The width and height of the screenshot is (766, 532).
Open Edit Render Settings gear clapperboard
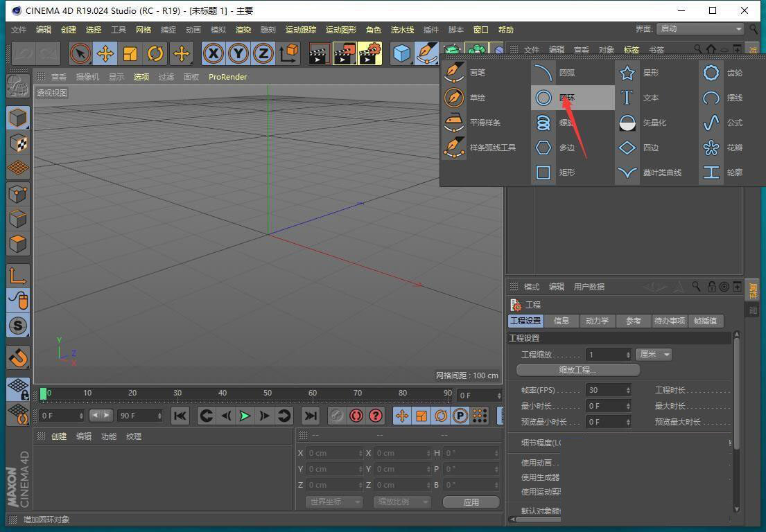click(370, 54)
